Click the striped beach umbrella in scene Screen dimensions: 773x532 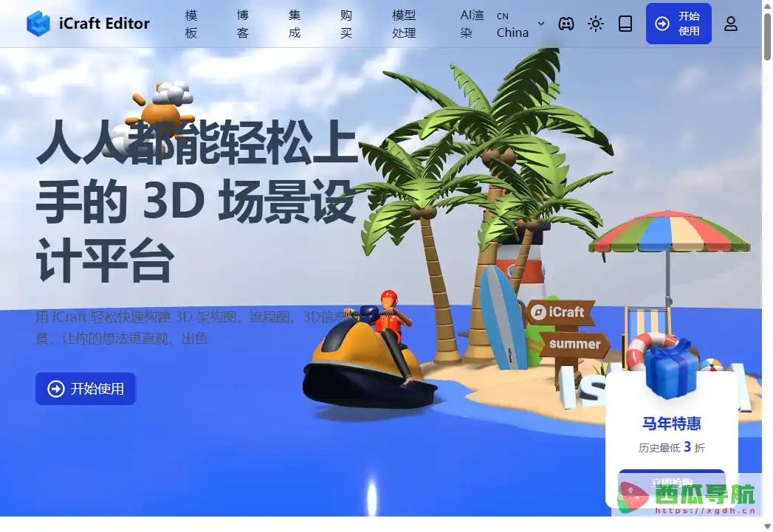[x=669, y=233]
